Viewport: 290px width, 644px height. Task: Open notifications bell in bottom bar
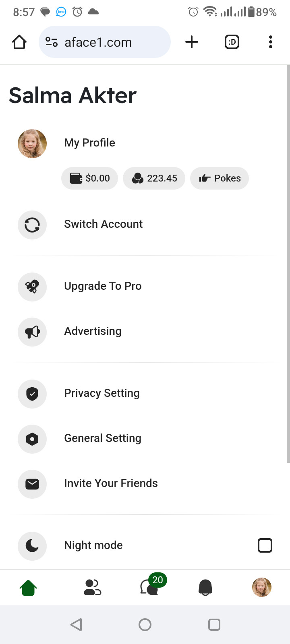pos(205,588)
